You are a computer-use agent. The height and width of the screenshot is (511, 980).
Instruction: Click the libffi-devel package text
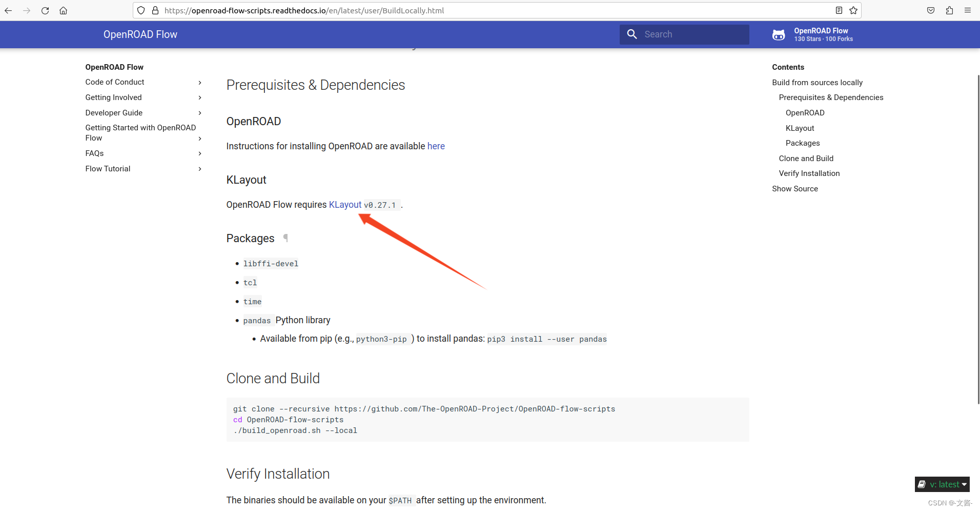271,264
